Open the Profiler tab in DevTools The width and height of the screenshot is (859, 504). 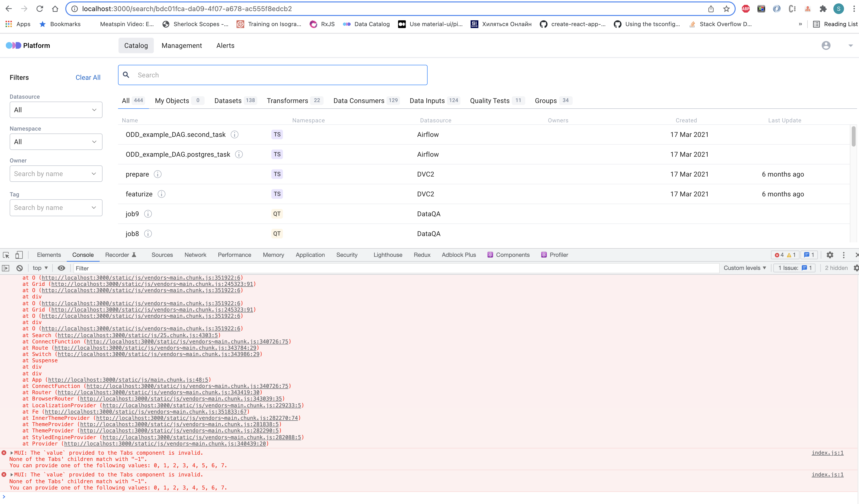pyautogui.click(x=555, y=255)
